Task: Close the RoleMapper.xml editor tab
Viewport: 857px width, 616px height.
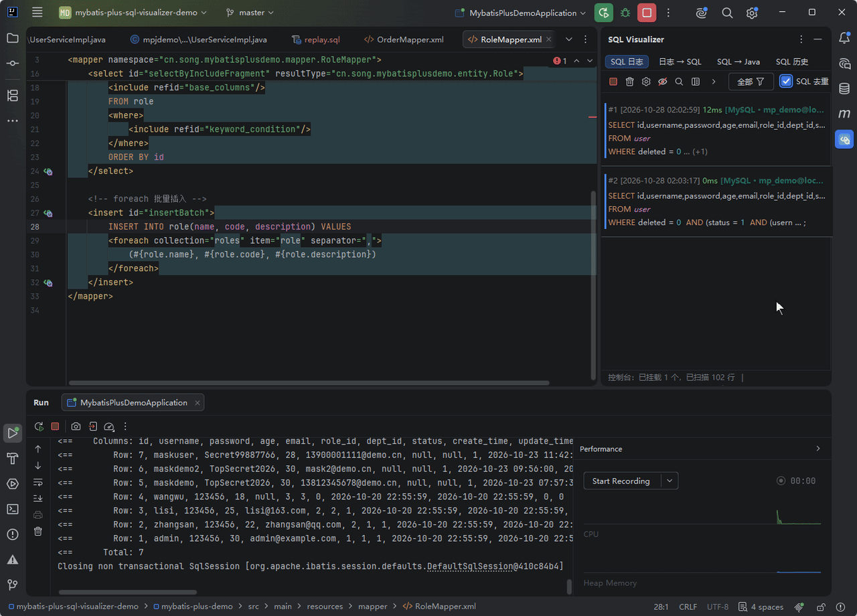Action: (x=549, y=40)
